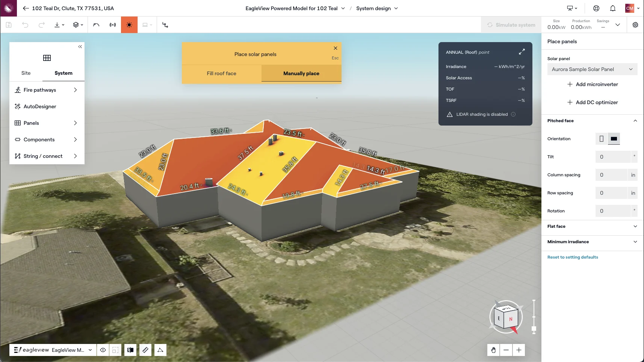Expand the size and production summary chevron
This screenshot has width=644, height=362.
(x=617, y=25)
